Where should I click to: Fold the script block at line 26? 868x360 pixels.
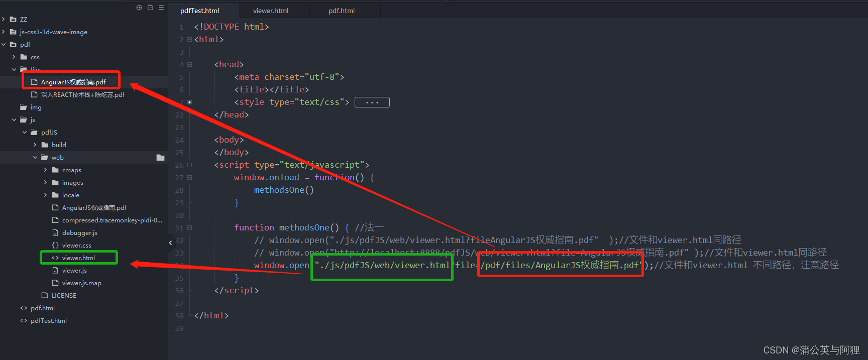pyautogui.click(x=189, y=165)
